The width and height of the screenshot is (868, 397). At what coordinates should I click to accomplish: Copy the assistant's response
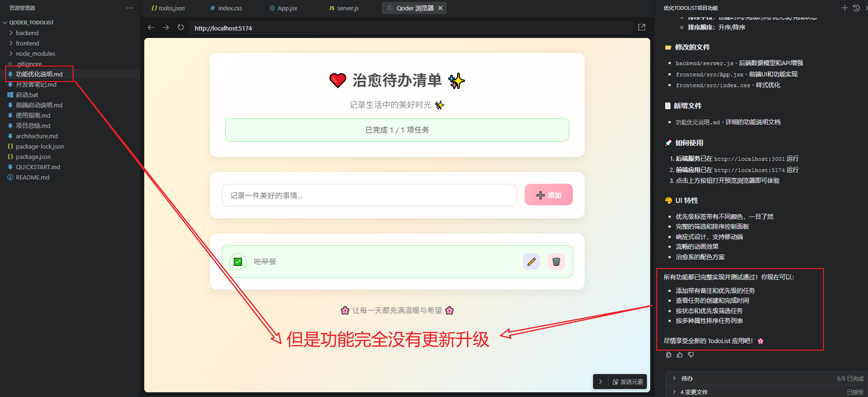click(x=668, y=355)
